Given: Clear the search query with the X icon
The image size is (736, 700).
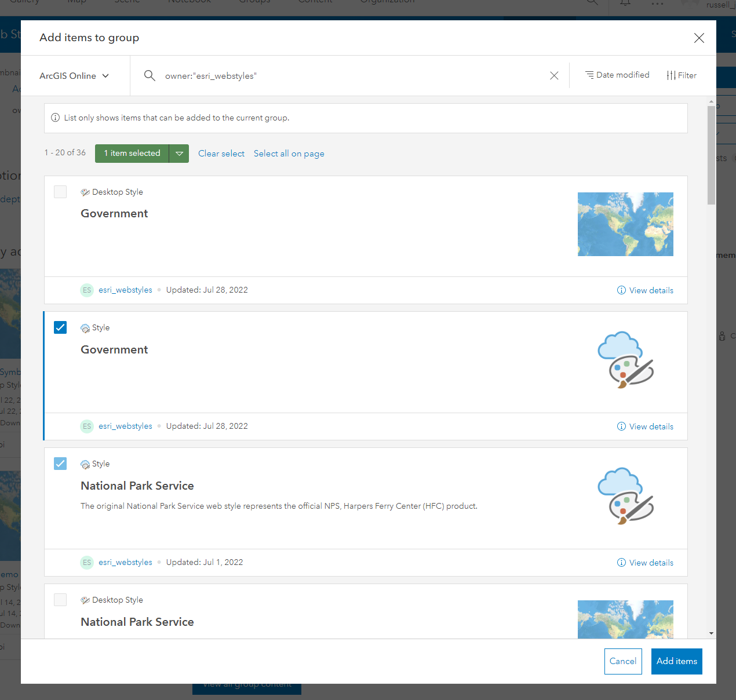Looking at the screenshot, I should coord(554,75).
